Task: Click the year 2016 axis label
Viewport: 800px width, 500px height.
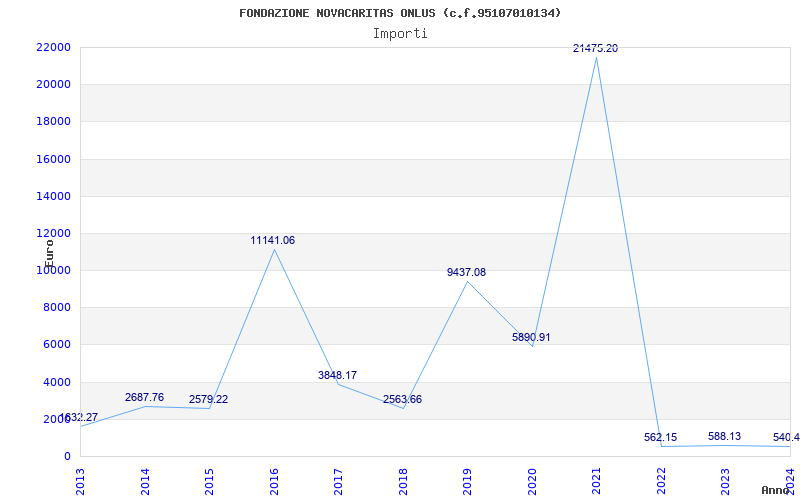Action: (x=274, y=481)
